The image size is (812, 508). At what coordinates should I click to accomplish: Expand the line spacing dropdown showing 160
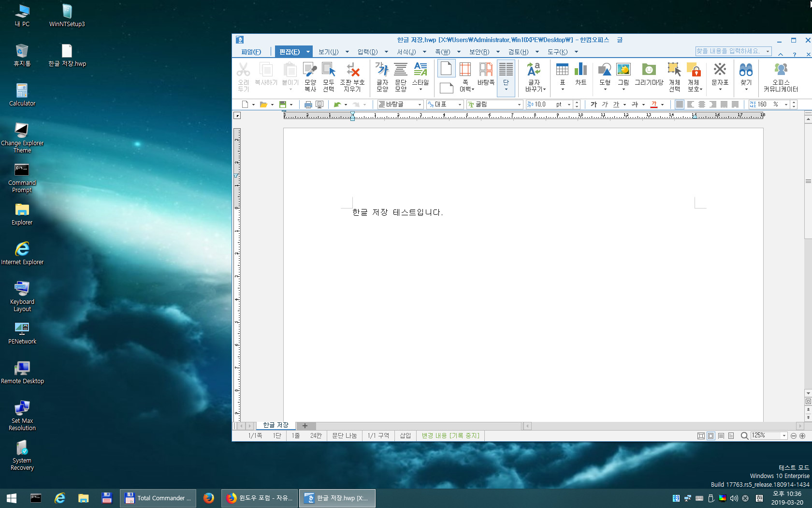click(x=786, y=105)
